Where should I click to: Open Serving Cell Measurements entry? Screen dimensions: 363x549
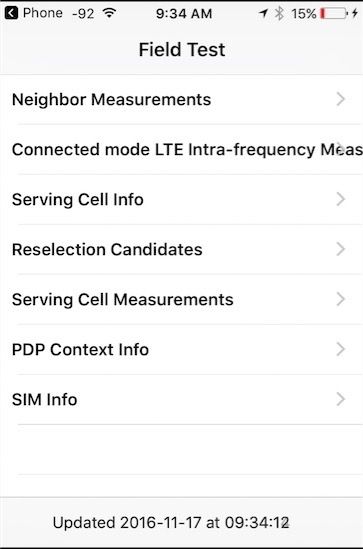pos(181,299)
